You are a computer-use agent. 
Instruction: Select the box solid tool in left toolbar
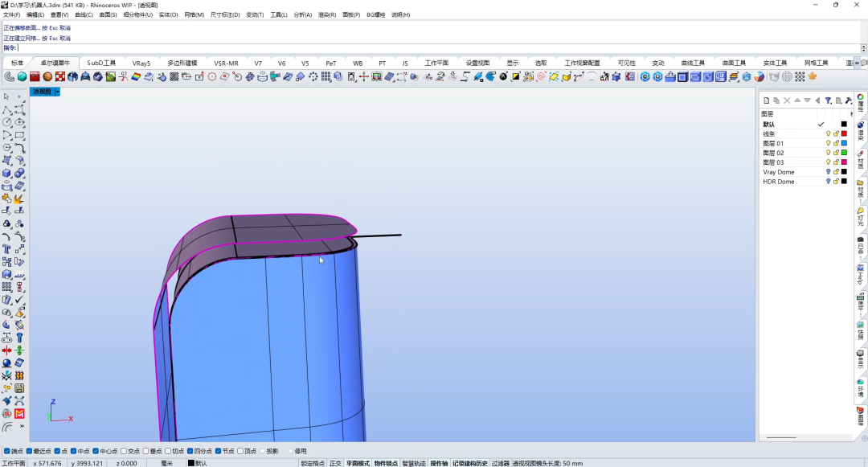coord(6,173)
